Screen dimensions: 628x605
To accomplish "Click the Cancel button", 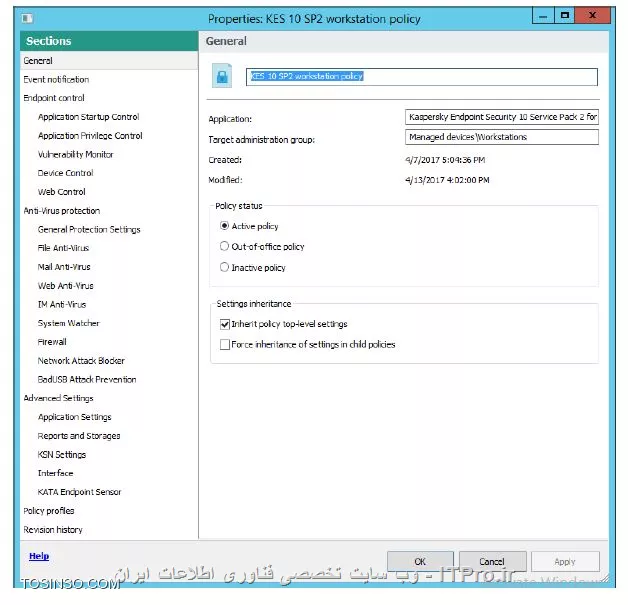I will 492,561.
